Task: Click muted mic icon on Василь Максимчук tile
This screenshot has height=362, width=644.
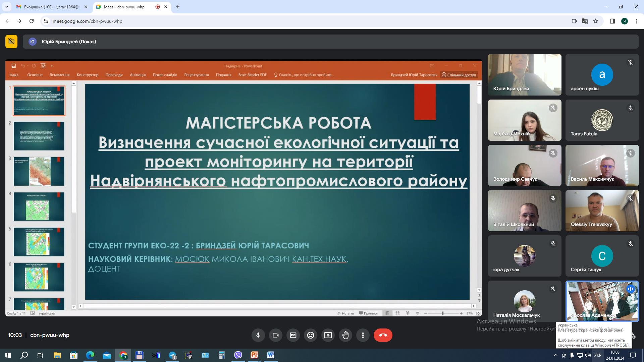Action: click(631, 153)
